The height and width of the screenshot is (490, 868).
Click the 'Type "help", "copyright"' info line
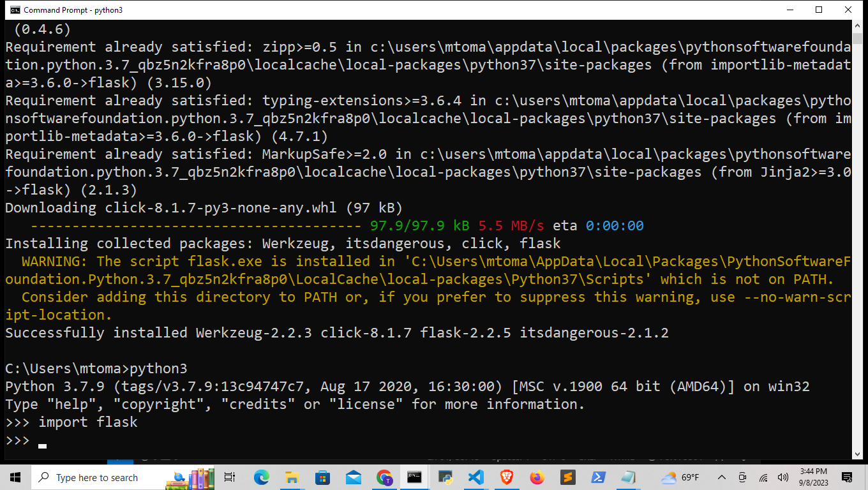295,404
